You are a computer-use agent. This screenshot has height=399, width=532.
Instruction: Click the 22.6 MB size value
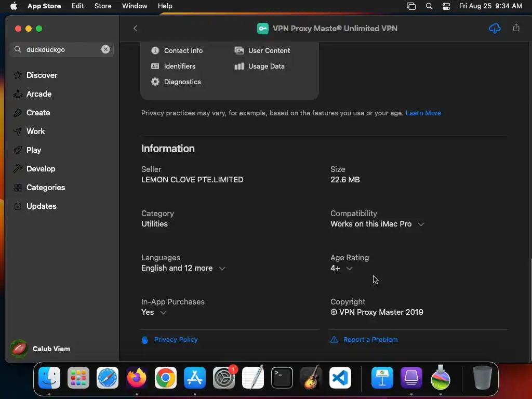tap(345, 179)
